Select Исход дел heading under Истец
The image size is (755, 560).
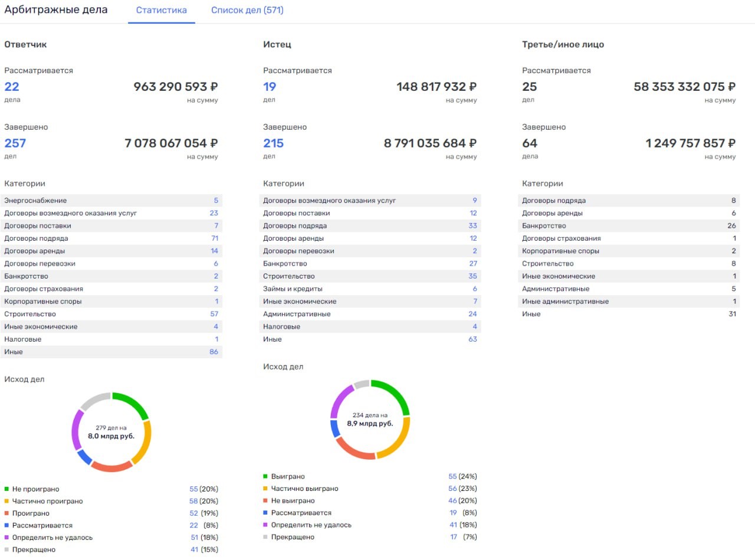point(283,367)
